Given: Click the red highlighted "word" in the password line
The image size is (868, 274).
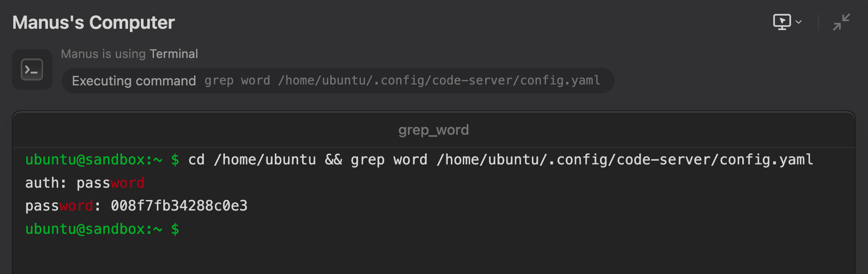Looking at the screenshot, I should click(76, 206).
